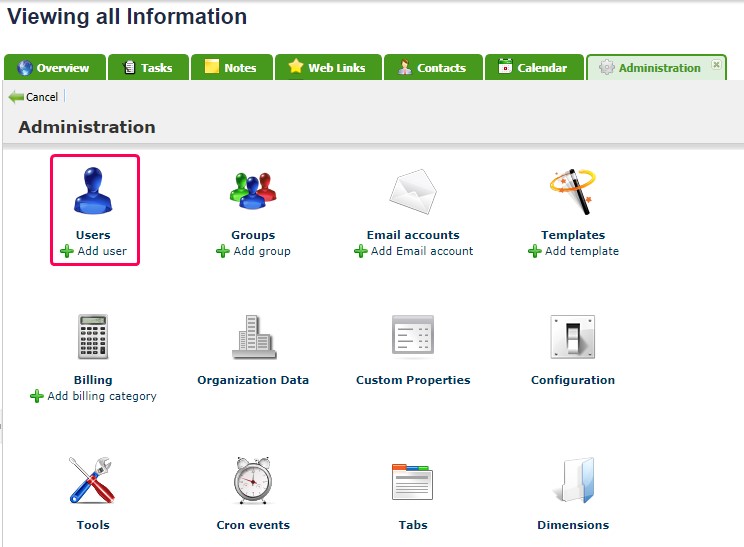This screenshot has width=744, height=547.
Task: Open the Organization Data text link
Action: tap(253, 380)
